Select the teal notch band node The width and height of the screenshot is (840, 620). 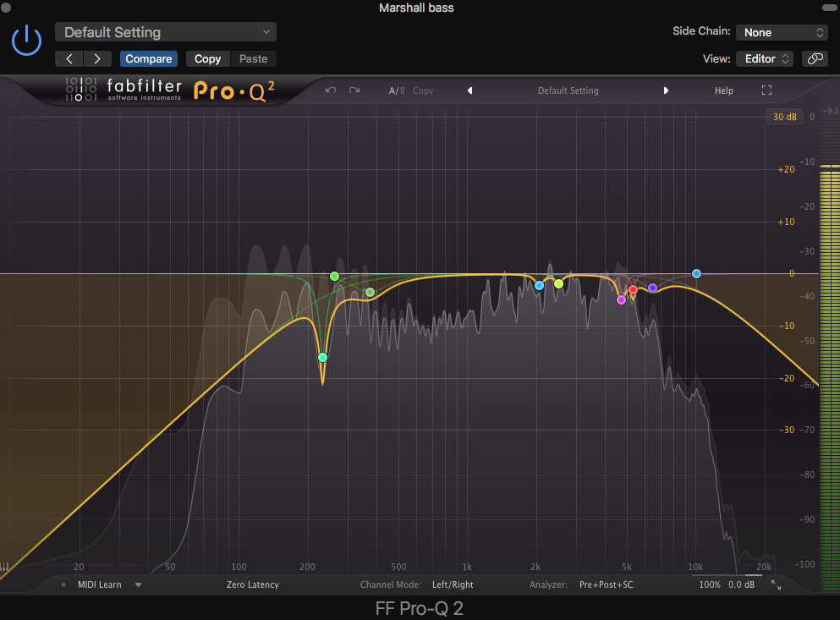tap(322, 357)
